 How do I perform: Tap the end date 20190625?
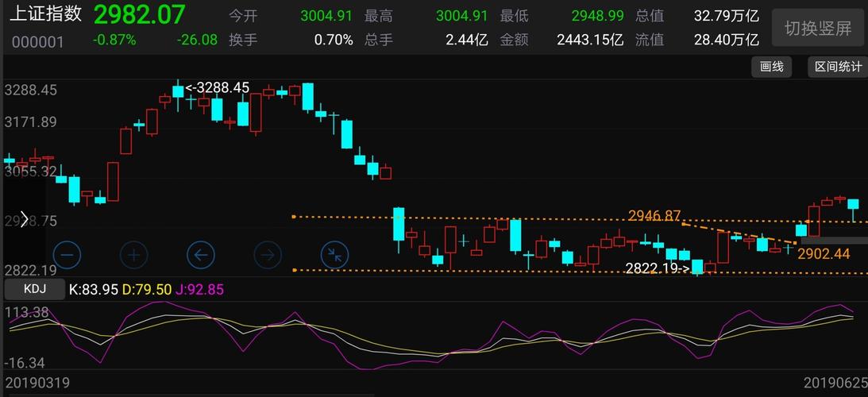[835, 383]
